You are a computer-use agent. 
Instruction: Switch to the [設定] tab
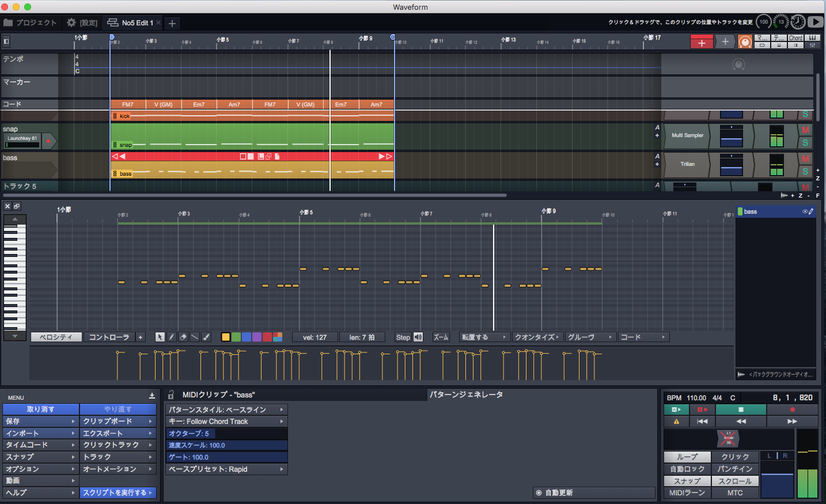click(82, 22)
